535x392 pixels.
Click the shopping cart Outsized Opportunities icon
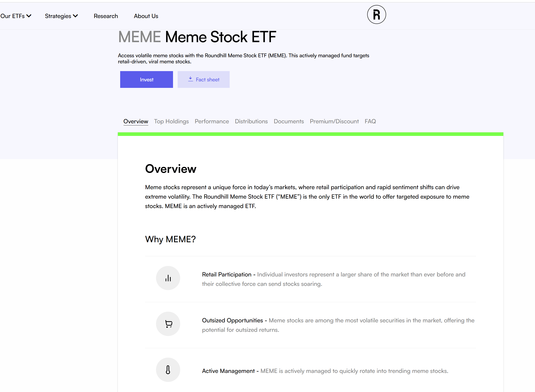tap(168, 324)
